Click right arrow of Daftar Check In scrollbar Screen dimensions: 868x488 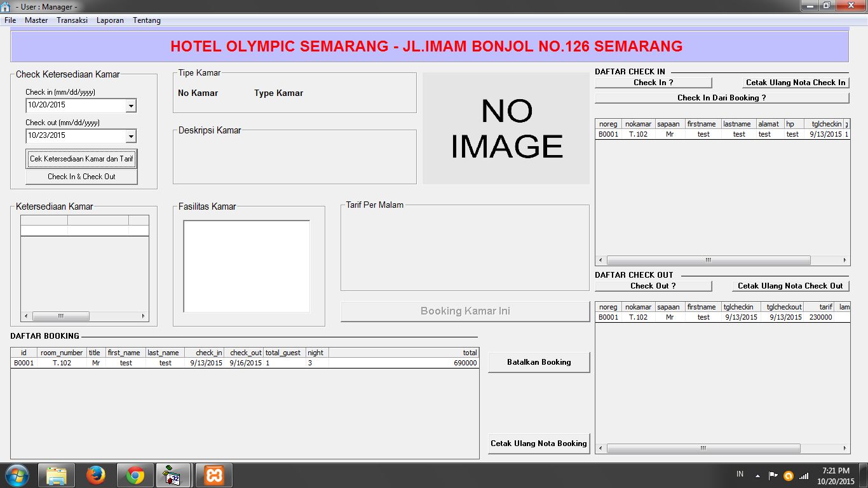[845, 261]
